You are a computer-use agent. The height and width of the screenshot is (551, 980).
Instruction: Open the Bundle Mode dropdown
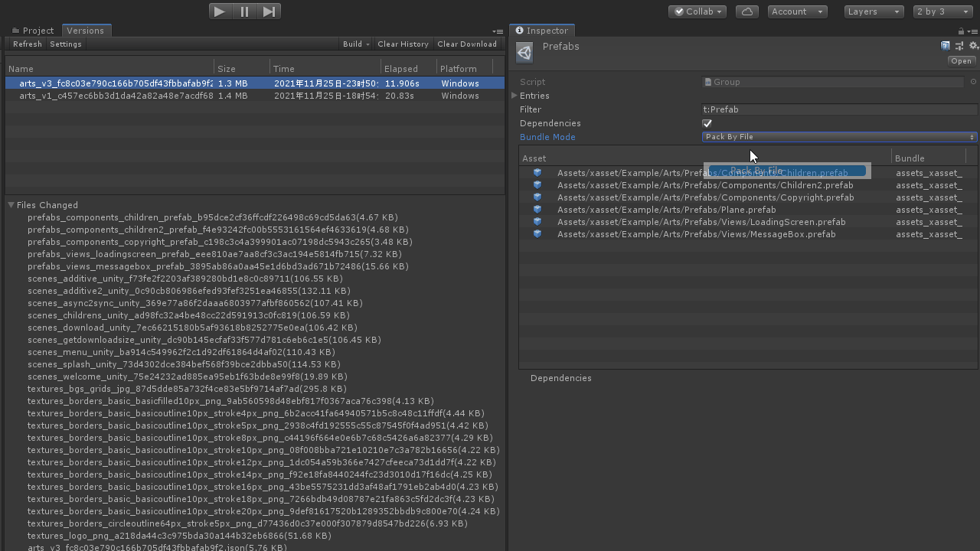point(839,137)
